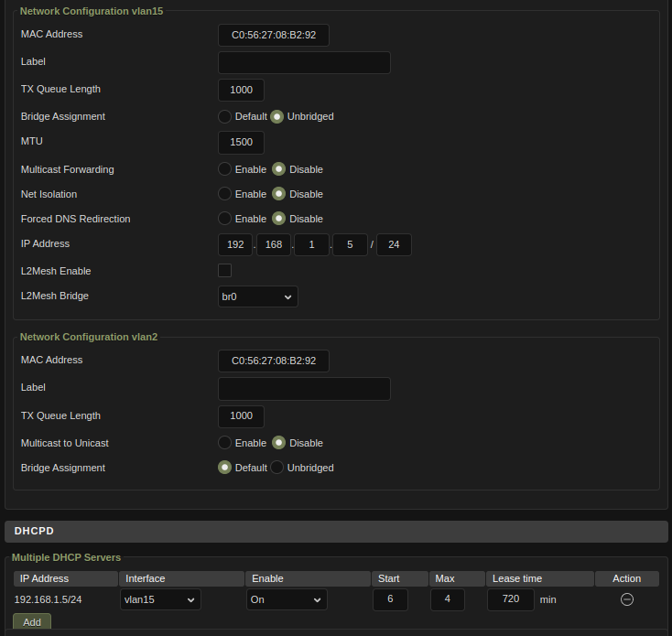The height and width of the screenshot is (636, 672).
Task: Enable Multicast to Unicast on vlan2
Action: pyautogui.click(x=224, y=443)
